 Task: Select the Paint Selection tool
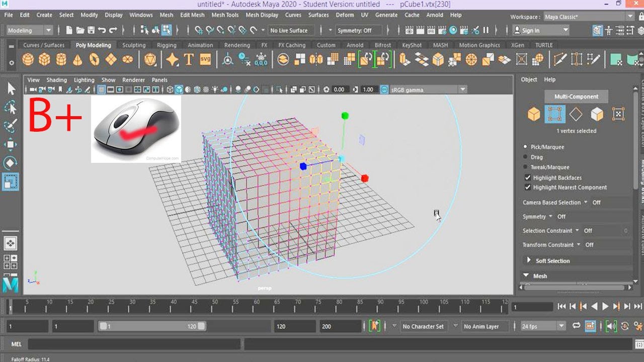pos(11,126)
